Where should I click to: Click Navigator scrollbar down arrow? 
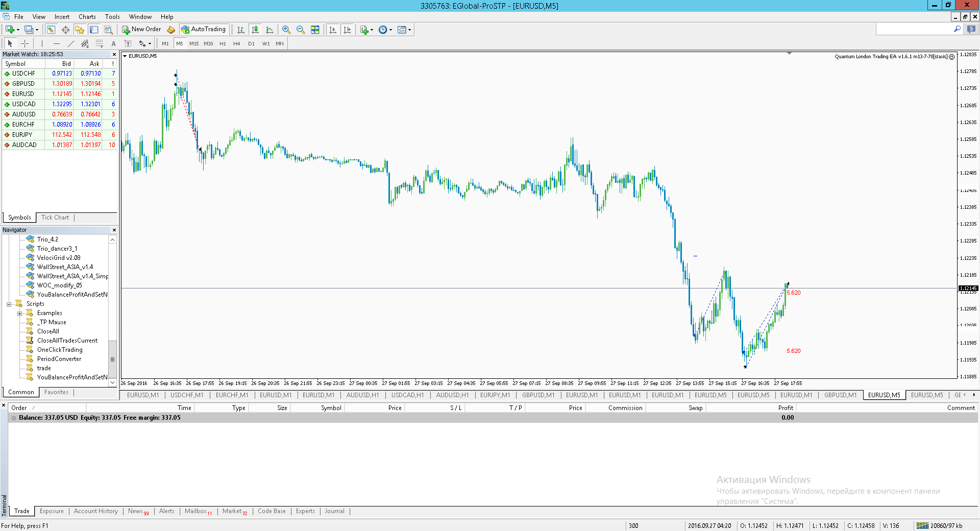pyautogui.click(x=113, y=382)
